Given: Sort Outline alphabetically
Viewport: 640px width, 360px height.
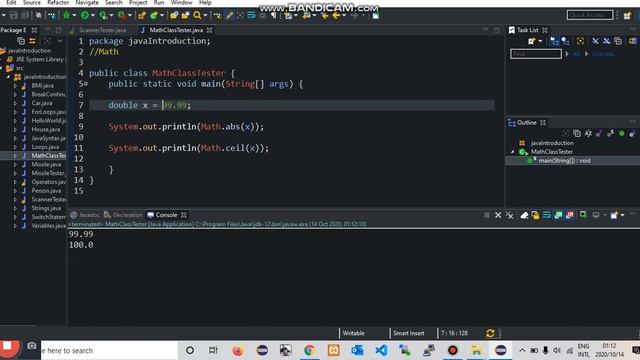Looking at the screenshot, I should coord(588,133).
